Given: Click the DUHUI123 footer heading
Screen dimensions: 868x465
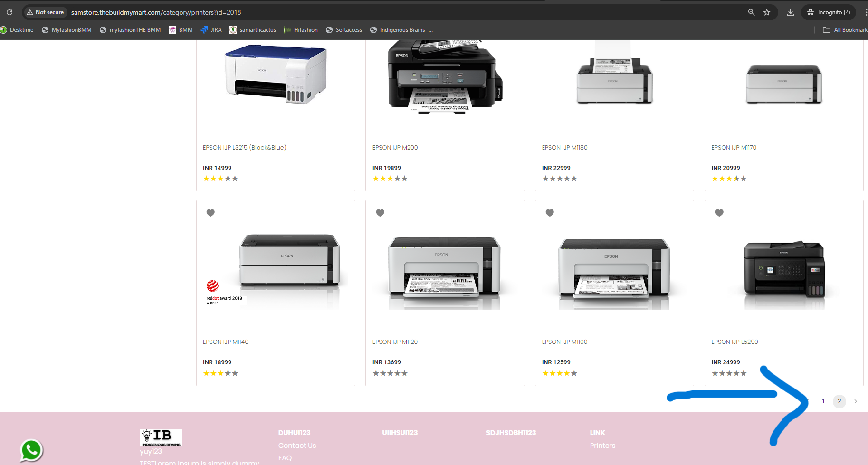Looking at the screenshot, I should pos(294,433).
